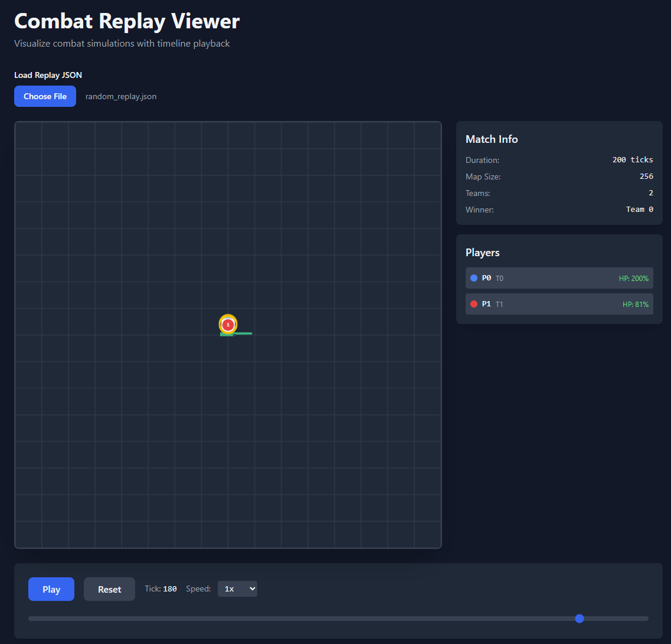Click the filename random_replay.json
This screenshot has height=644, width=671.
[x=121, y=96]
